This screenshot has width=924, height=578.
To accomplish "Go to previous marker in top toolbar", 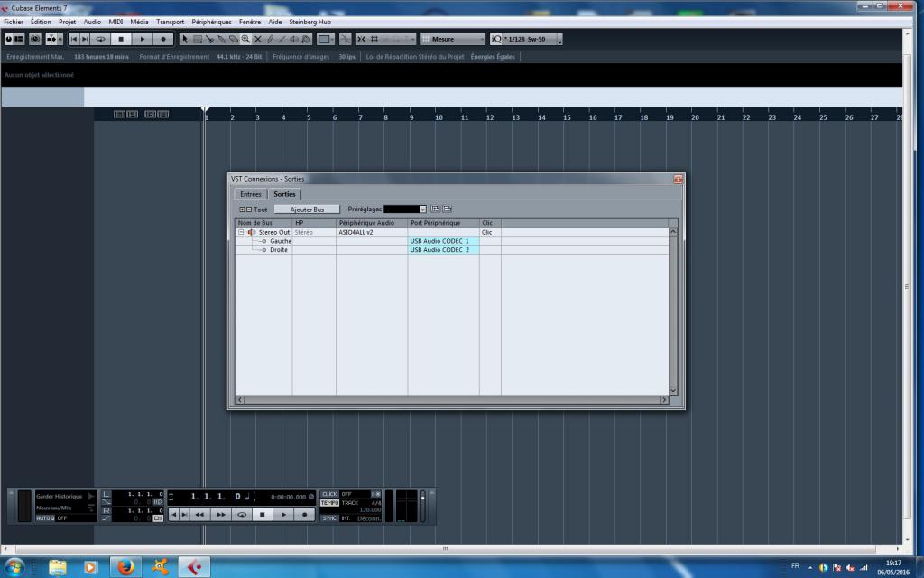I will 74,39.
